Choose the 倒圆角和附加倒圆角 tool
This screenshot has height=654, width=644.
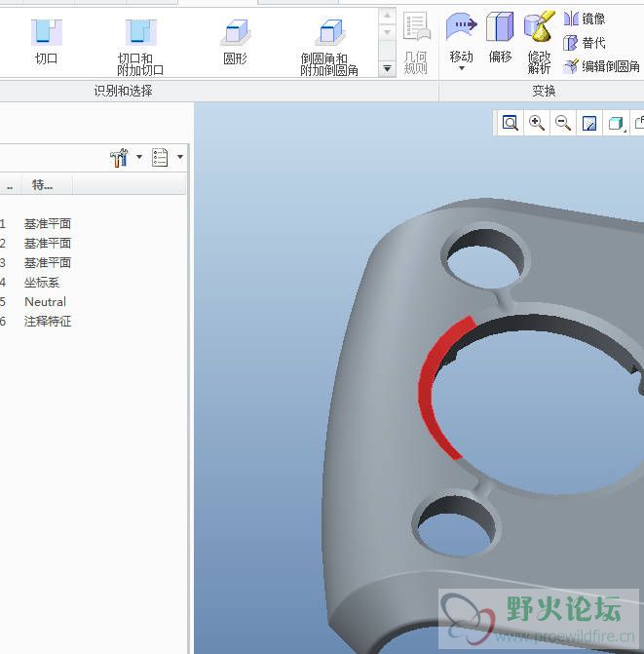pos(329,47)
